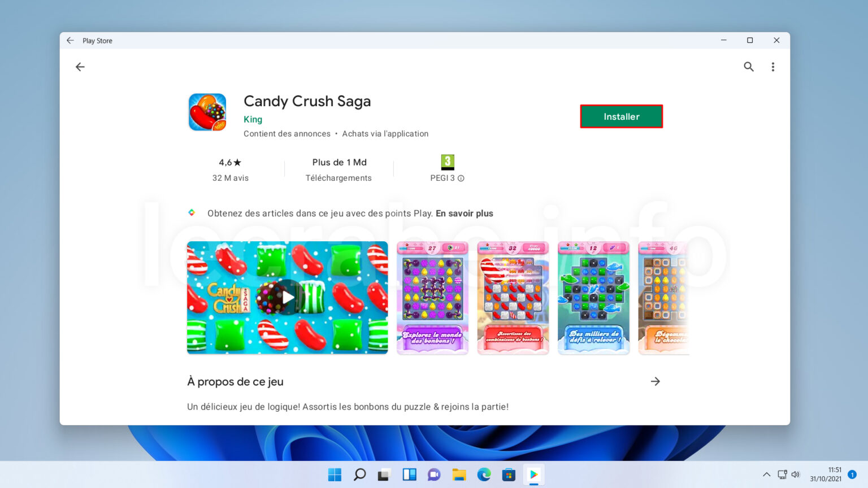
Task: View PEGI 3 rating details info icon
Action: click(x=461, y=178)
